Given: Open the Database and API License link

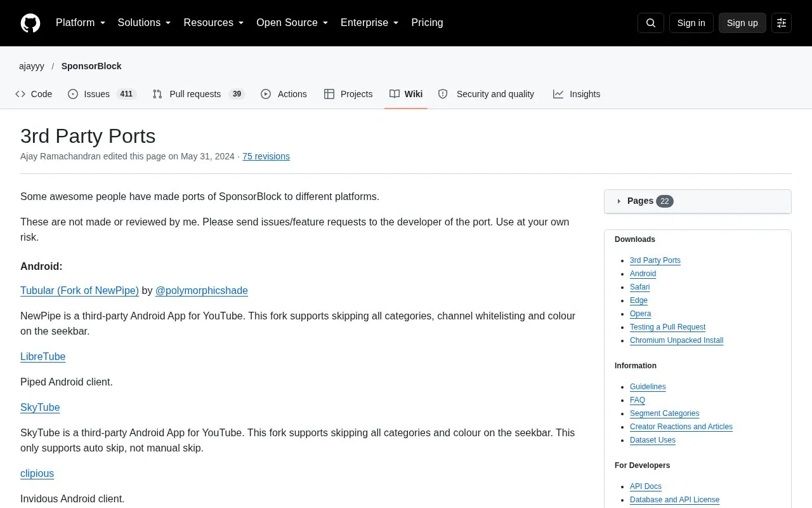Looking at the screenshot, I should point(674,500).
